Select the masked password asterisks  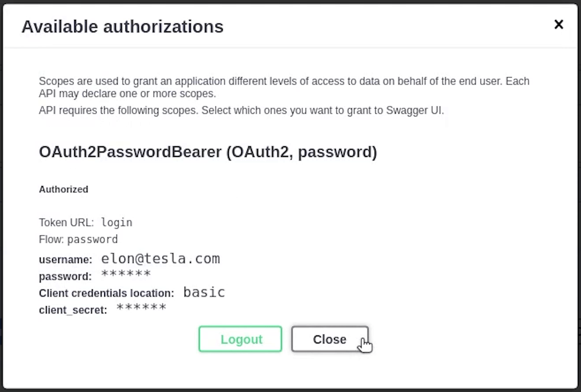pos(126,274)
